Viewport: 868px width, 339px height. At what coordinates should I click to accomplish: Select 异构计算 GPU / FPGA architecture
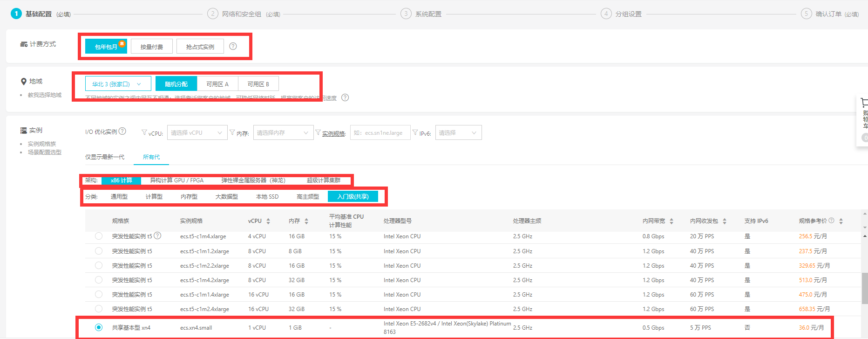click(177, 180)
